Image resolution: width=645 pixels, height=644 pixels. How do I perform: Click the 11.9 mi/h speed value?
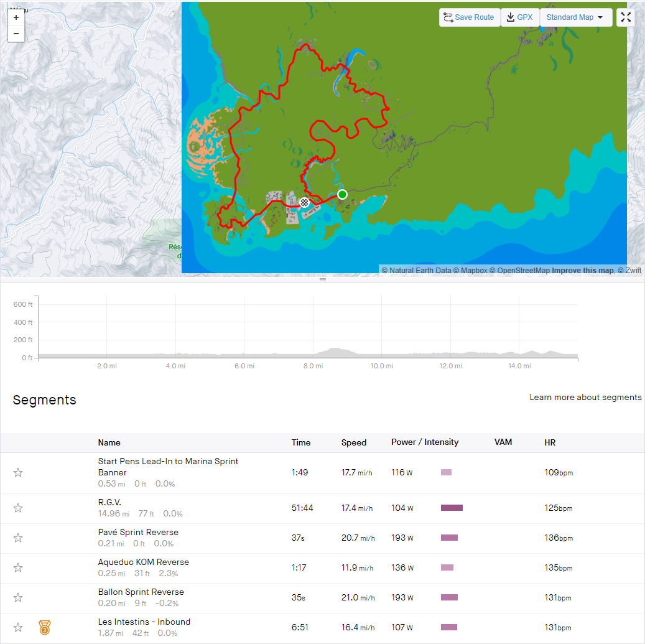(357, 568)
